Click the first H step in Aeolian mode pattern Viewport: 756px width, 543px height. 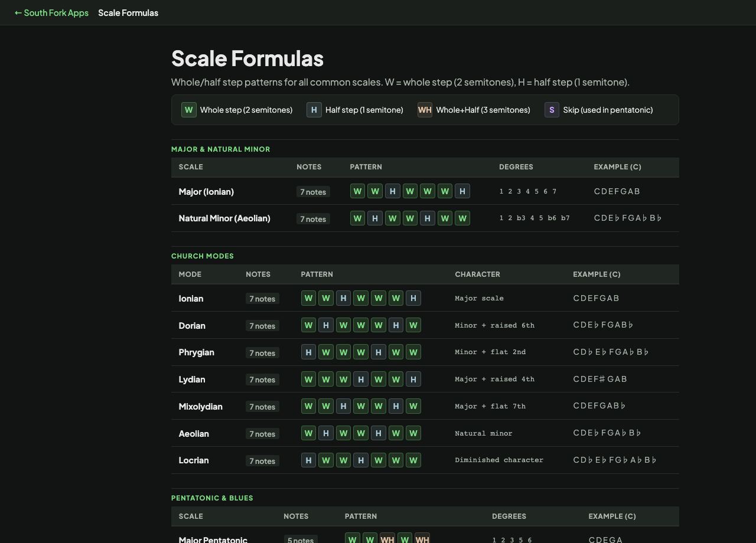click(x=325, y=433)
